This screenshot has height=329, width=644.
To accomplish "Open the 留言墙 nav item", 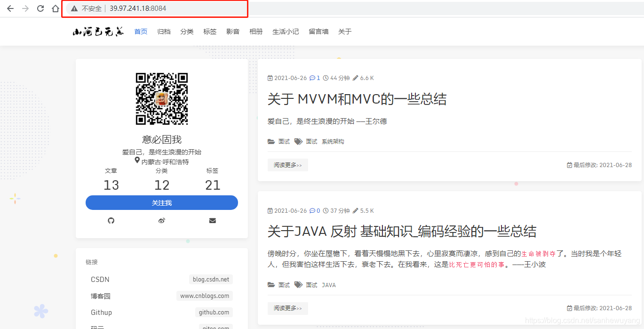I will pos(318,32).
